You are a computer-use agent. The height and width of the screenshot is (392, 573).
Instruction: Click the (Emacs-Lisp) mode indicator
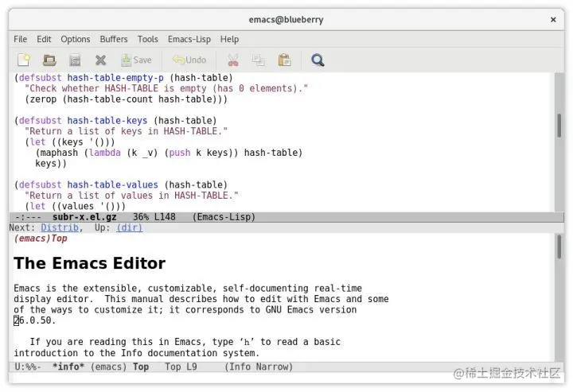click(x=224, y=217)
